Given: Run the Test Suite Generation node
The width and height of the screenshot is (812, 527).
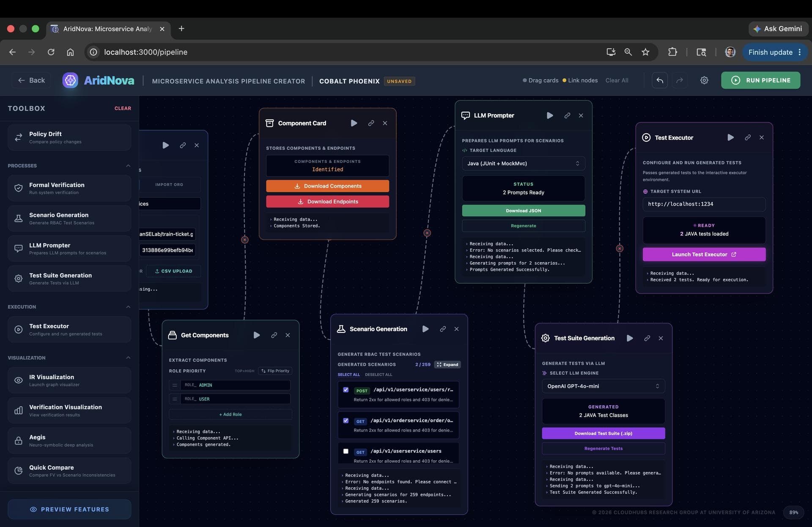Looking at the screenshot, I should [630, 338].
